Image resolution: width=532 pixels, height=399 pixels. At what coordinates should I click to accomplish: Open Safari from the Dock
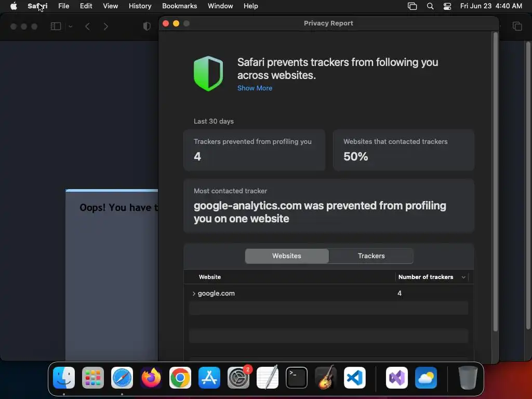[x=122, y=378]
